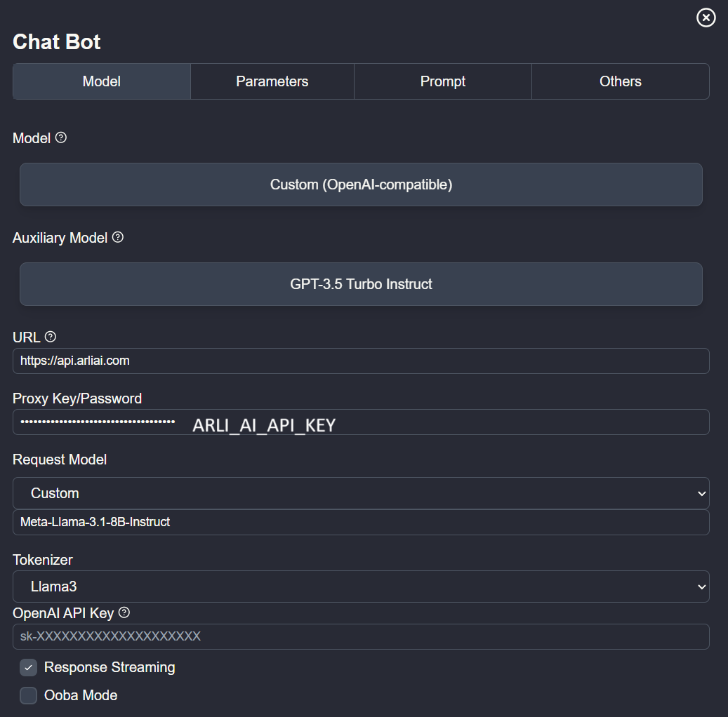Click the Response Streaming label text
This screenshot has width=728, height=717.
click(110, 667)
